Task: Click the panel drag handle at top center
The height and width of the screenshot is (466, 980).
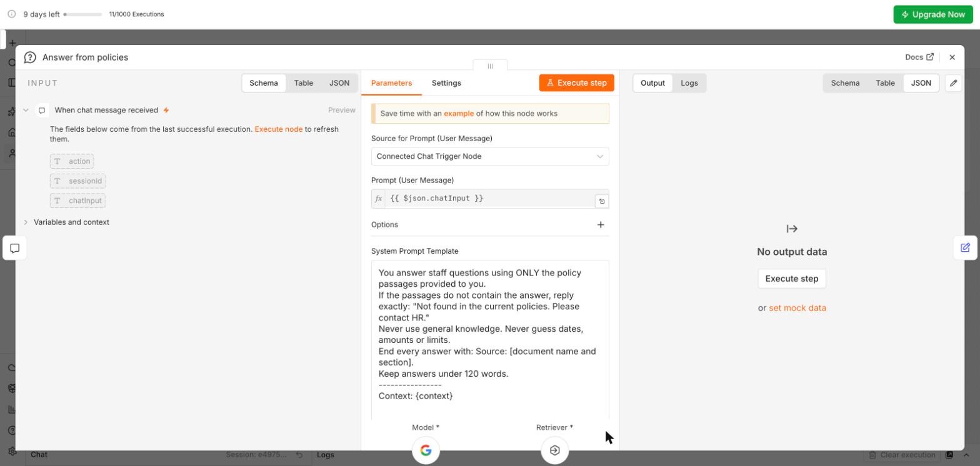Action: pyautogui.click(x=490, y=66)
